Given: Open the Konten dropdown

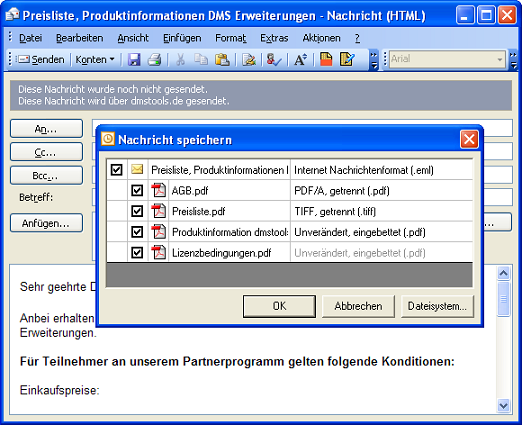Looking at the screenshot, I should point(95,60).
